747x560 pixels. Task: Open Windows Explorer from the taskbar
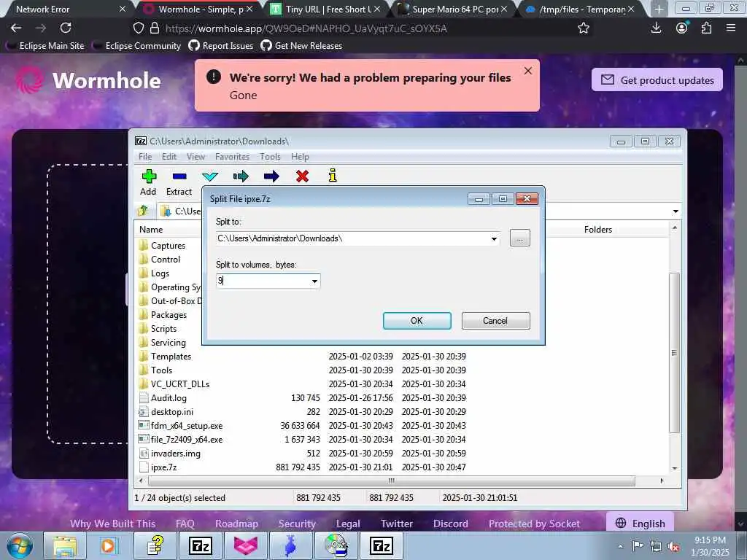click(x=64, y=545)
